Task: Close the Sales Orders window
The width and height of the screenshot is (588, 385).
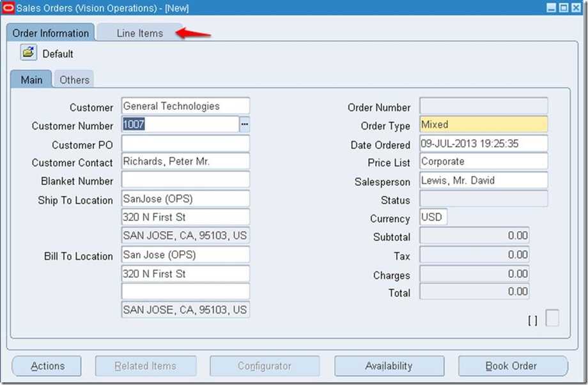Action: click(x=576, y=8)
